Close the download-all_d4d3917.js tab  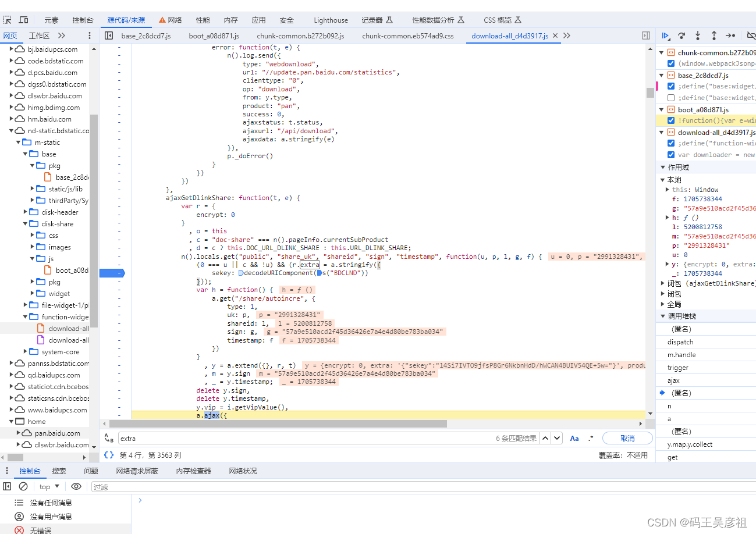tap(555, 35)
